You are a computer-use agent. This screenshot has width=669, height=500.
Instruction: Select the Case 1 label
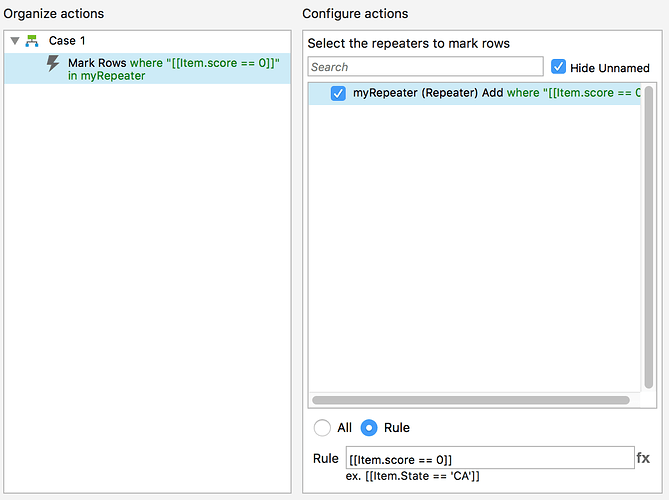click(68, 41)
